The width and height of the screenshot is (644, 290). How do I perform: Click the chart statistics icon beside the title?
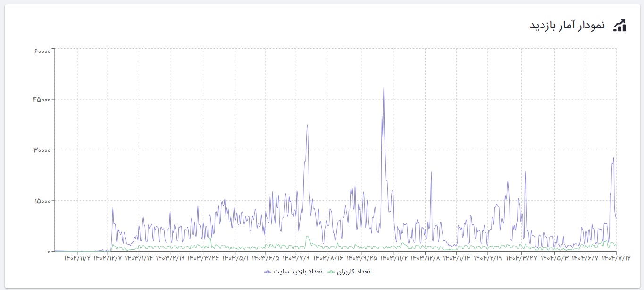pos(619,26)
